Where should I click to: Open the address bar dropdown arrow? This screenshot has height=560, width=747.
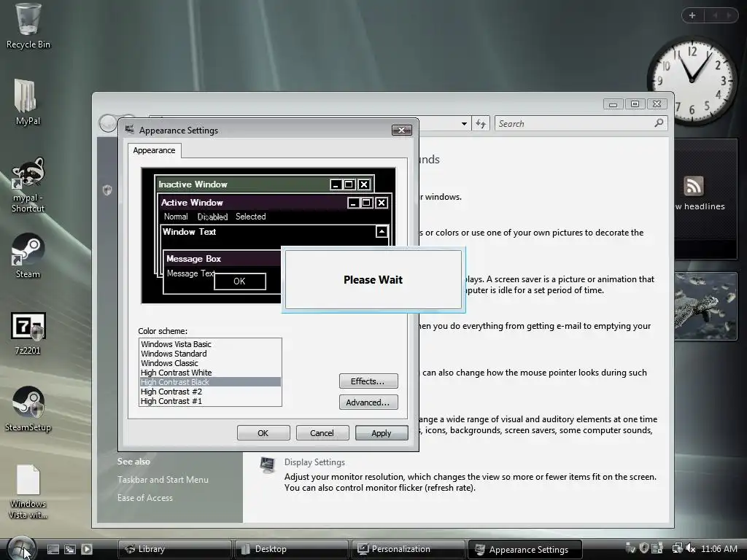(464, 124)
